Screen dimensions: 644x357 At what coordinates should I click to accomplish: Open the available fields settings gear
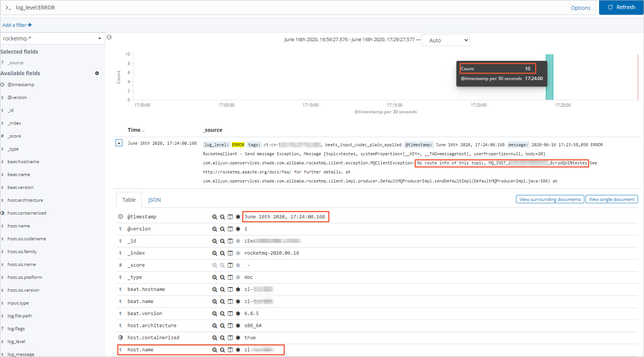pyautogui.click(x=97, y=73)
